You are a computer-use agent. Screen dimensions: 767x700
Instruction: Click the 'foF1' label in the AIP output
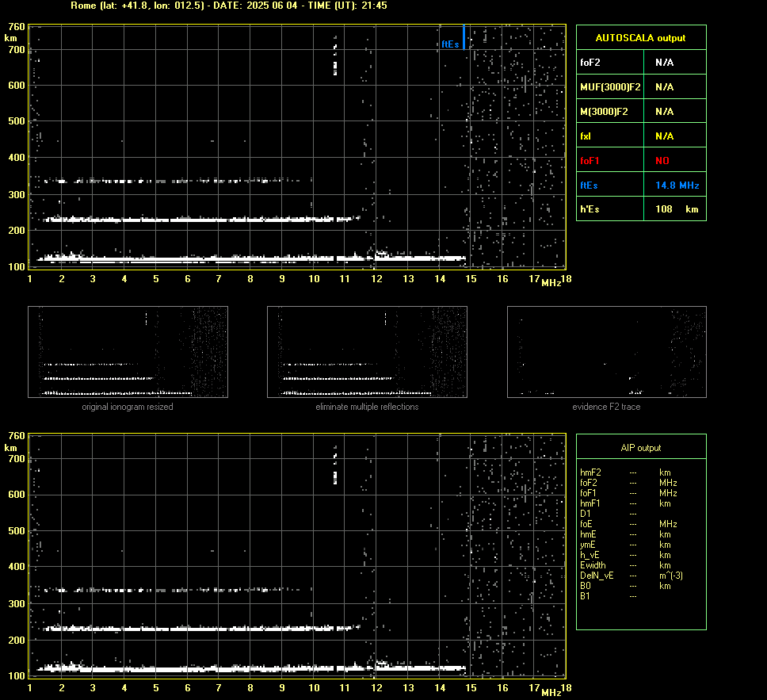[588, 493]
